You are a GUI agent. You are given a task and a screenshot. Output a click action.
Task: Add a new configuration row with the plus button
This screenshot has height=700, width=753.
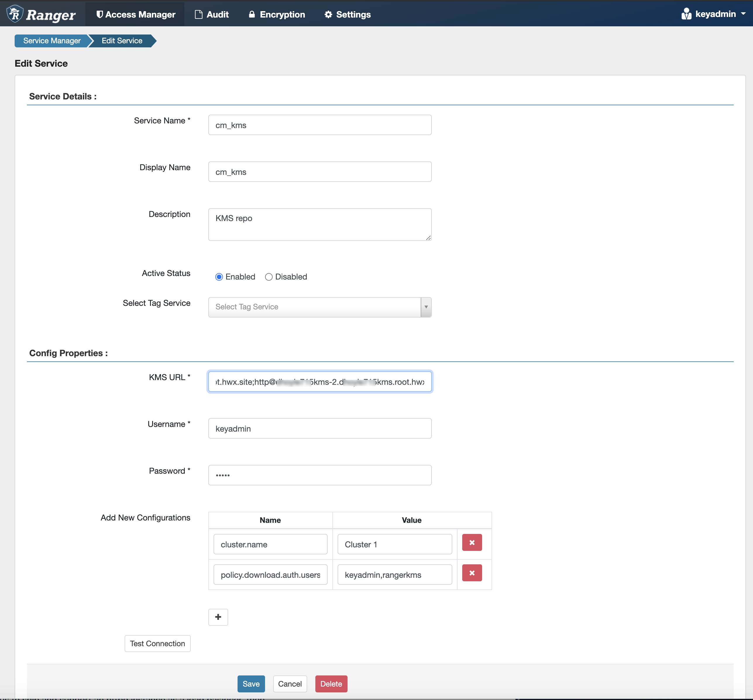pos(218,617)
